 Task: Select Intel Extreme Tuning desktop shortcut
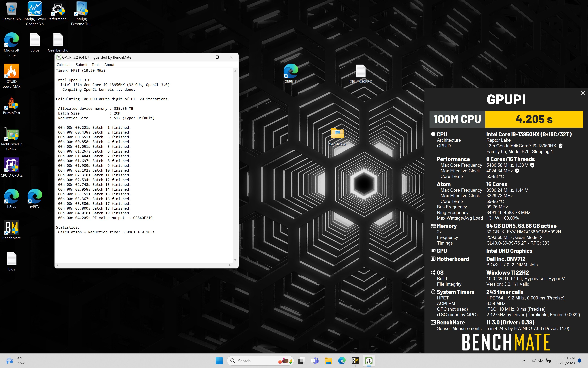pyautogui.click(x=81, y=13)
